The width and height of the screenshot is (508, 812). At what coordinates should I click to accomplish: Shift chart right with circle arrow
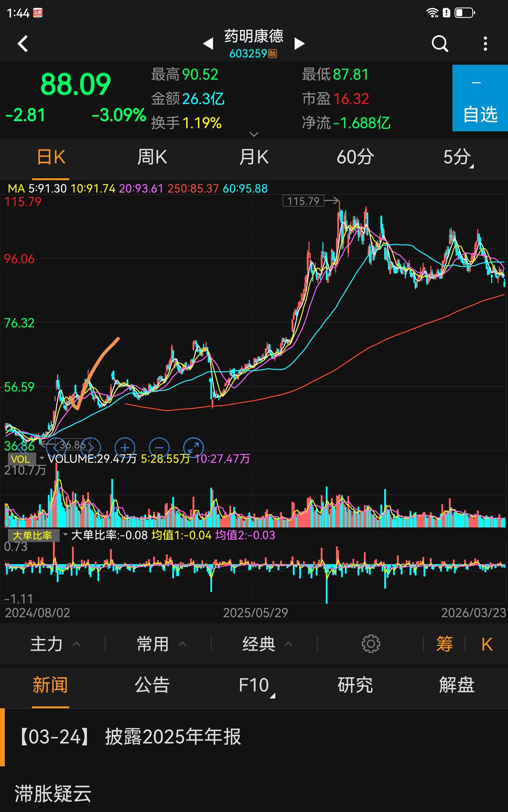click(91, 448)
